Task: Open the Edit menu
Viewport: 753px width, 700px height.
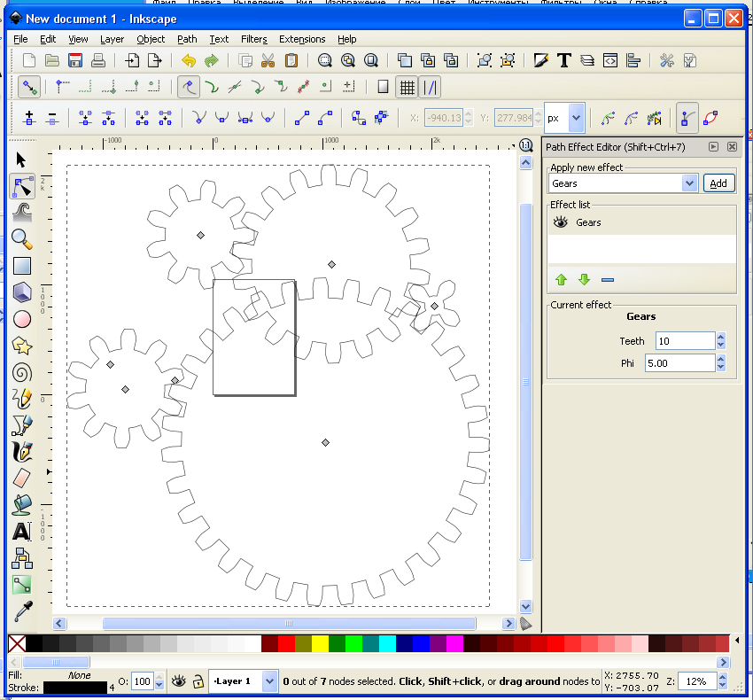Action: coord(48,39)
